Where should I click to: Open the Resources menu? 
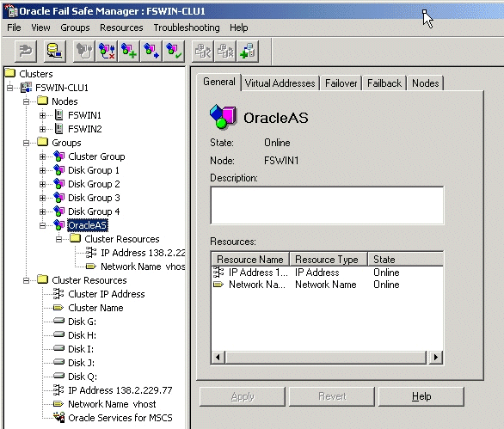click(121, 28)
